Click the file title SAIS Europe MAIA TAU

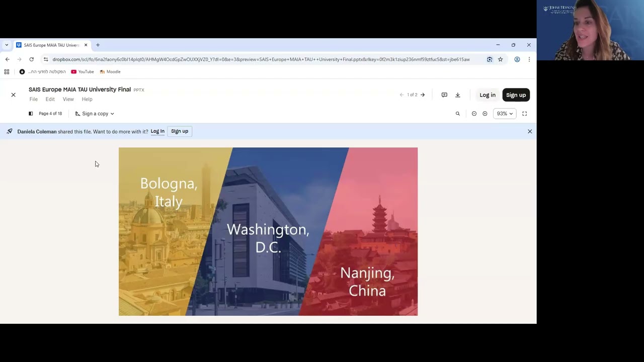[79, 89]
